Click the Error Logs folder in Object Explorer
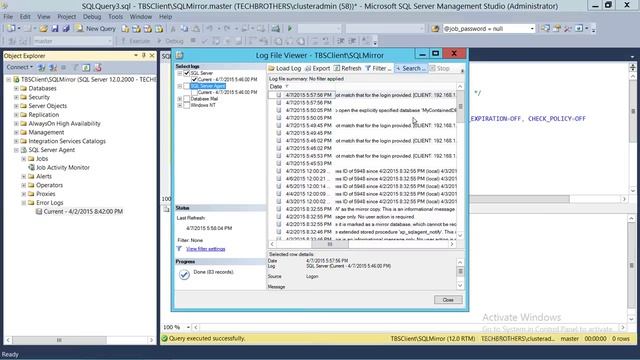The image size is (640, 360). point(45,202)
